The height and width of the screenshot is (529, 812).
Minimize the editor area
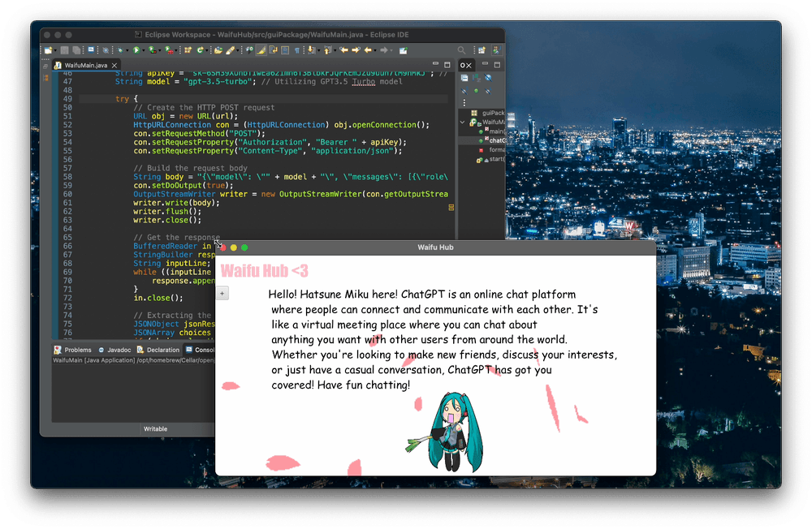435,63
